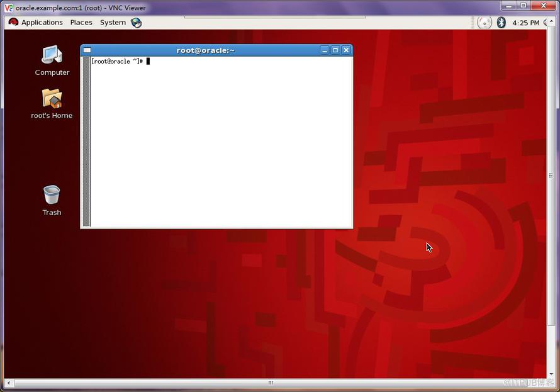Screen dimensions: 560x392
Task: Click left arrow of horizontal scrollbar
Action: point(9,383)
